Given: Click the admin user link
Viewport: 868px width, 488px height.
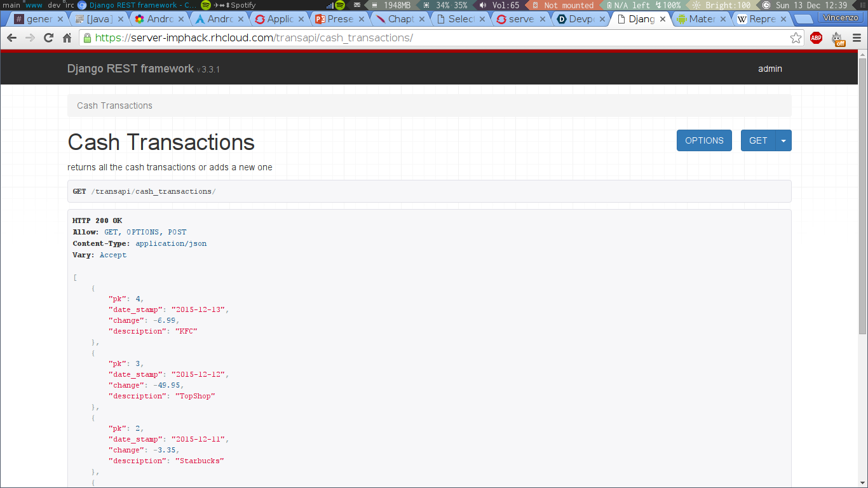Looking at the screenshot, I should point(770,69).
